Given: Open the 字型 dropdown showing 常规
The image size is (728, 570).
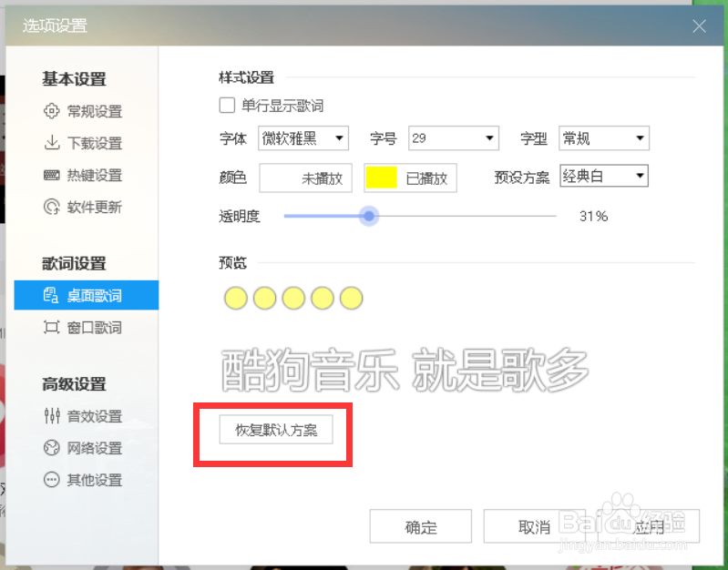Looking at the screenshot, I should (604, 137).
